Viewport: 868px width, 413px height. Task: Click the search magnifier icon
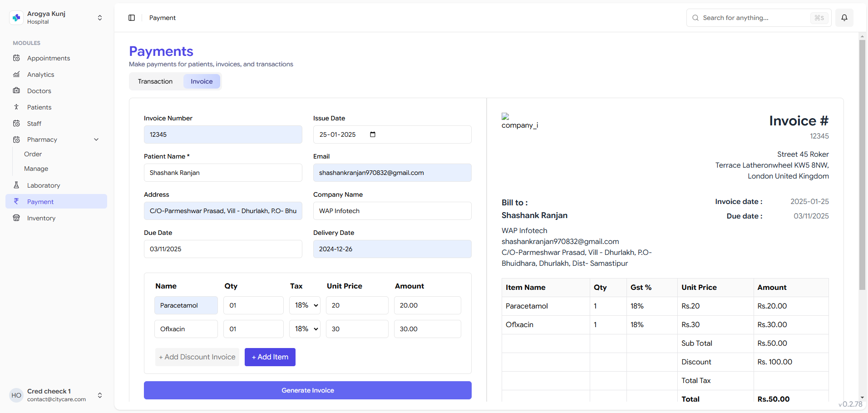pos(695,18)
